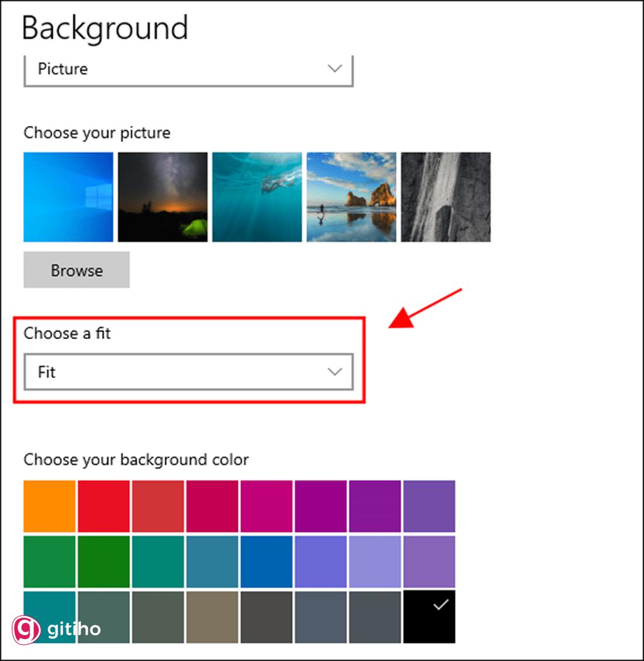This screenshot has width=644, height=661.
Task: Choose the royal blue color swatch
Action: 266,562
